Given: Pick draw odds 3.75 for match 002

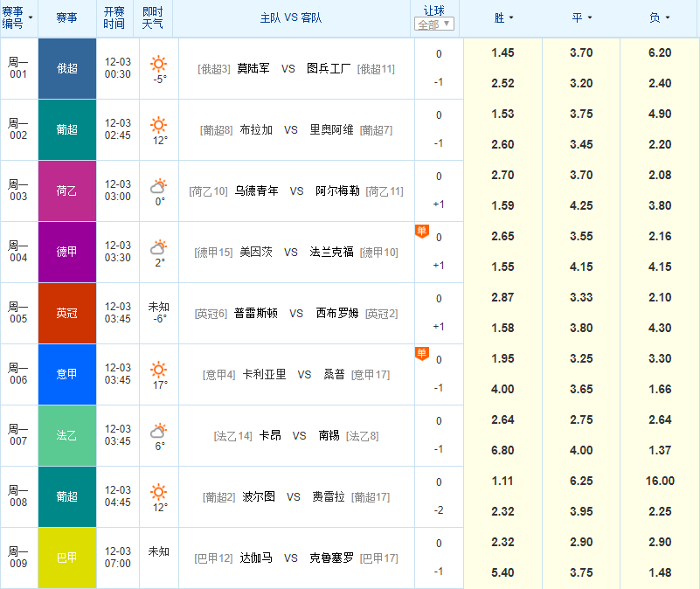Looking at the screenshot, I should click(x=581, y=114).
